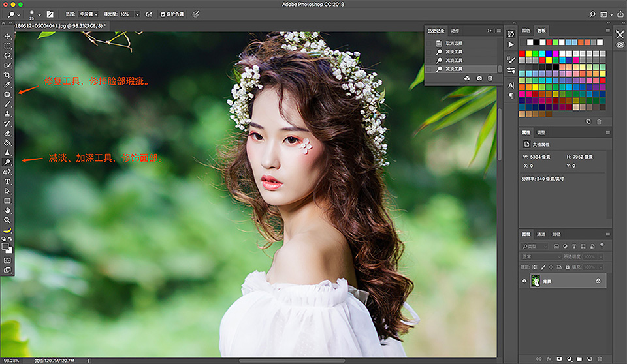Click the foreground color swatch in toolbar
The height and width of the screenshot is (364, 627).
(x=5, y=247)
